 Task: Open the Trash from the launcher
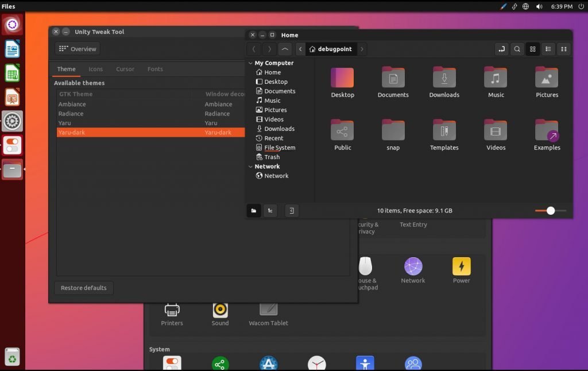[x=13, y=357]
